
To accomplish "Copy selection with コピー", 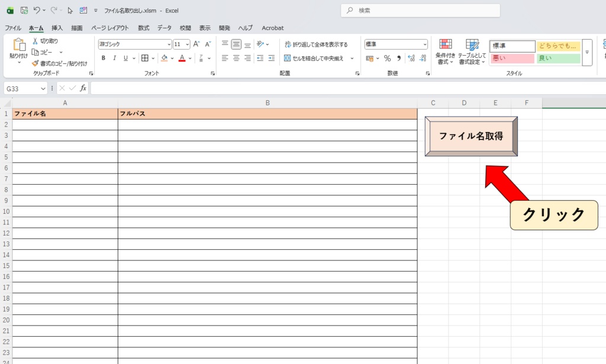I will click(x=42, y=52).
